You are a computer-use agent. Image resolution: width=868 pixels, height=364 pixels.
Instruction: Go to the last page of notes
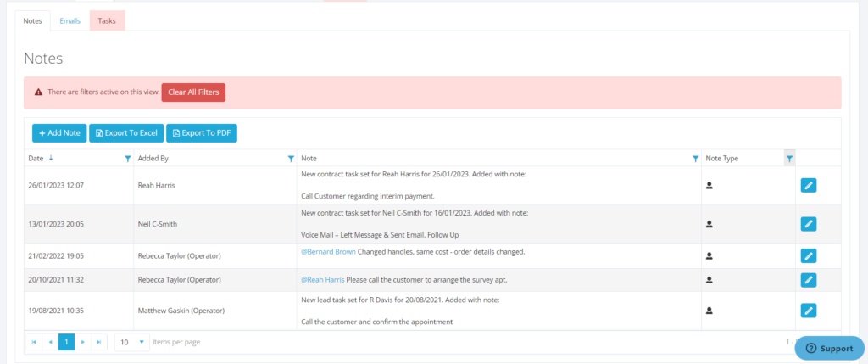click(99, 342)
